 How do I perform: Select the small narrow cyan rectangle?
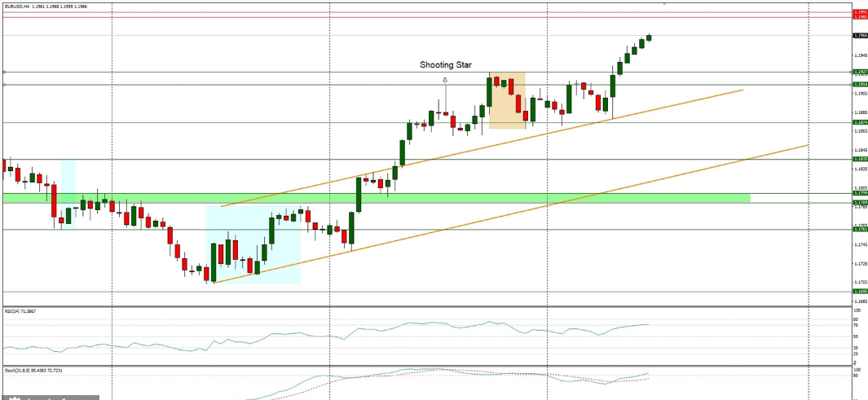point(68,194)
